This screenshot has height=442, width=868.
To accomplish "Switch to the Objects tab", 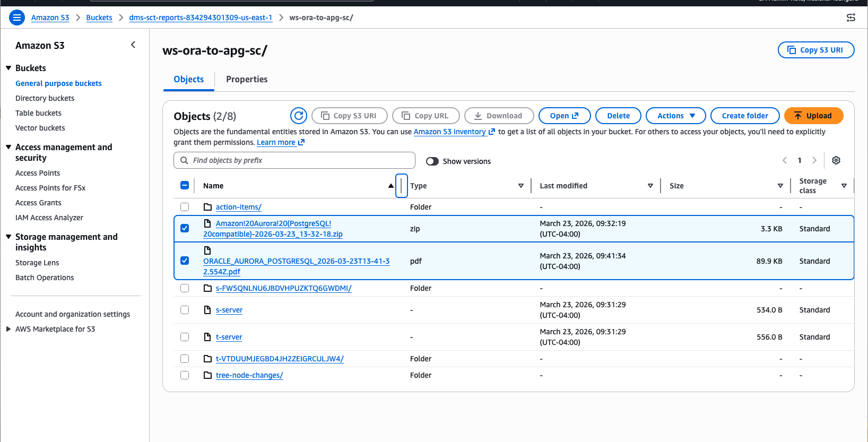I will point(188,79).
